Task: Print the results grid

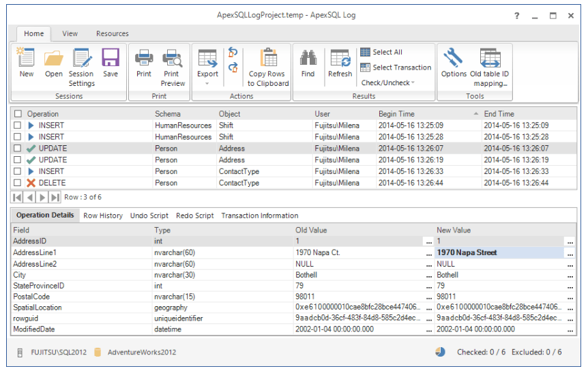Action: pos(144,63)
